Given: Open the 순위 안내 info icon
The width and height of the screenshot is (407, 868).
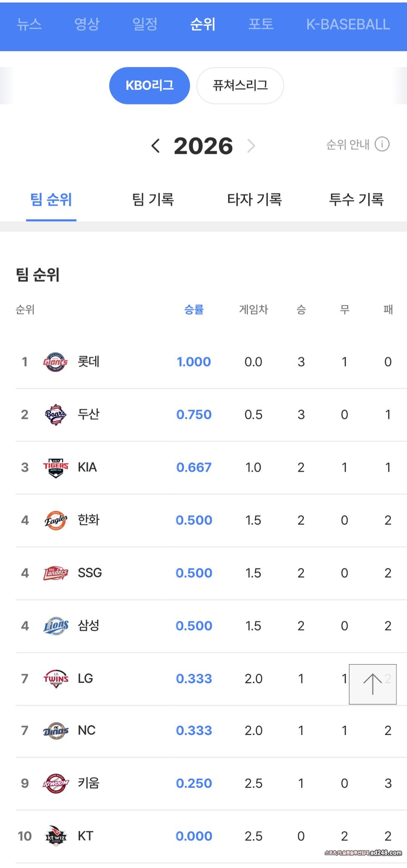Looking at the screenshot, I should [x=382, y=144].
